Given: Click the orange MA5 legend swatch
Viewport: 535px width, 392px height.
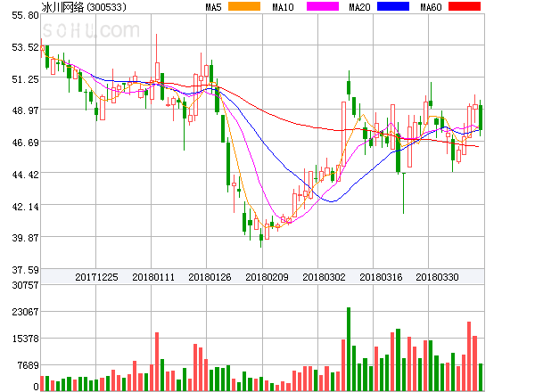Looking at the screenshot, I should pyautogui.click(x=244, y=6).
